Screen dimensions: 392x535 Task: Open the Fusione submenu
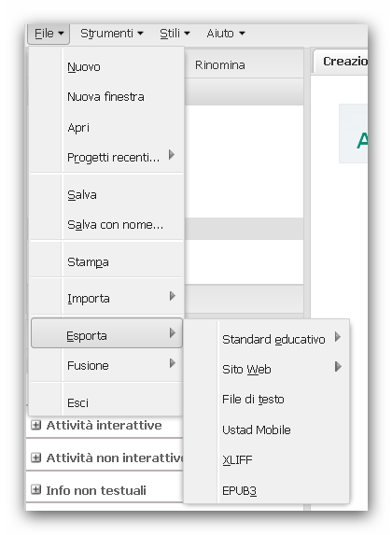pyautogui.click(x=106, y=366)
